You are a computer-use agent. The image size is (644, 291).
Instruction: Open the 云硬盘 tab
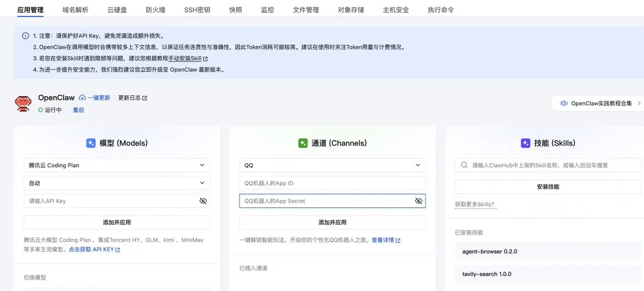117,10
